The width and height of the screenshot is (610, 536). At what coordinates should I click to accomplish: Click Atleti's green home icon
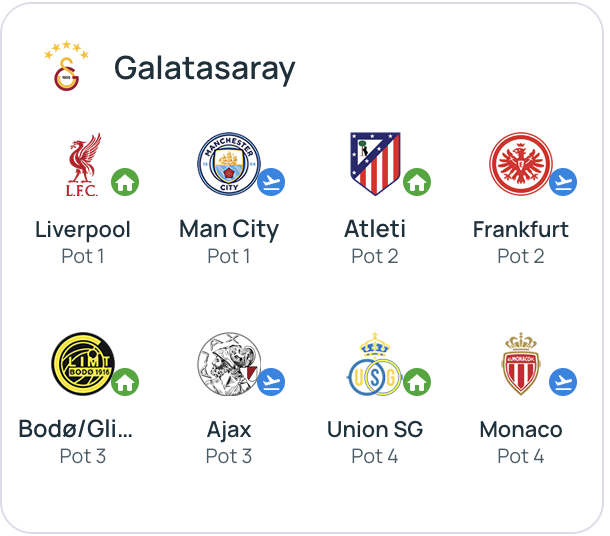[417, 182]
